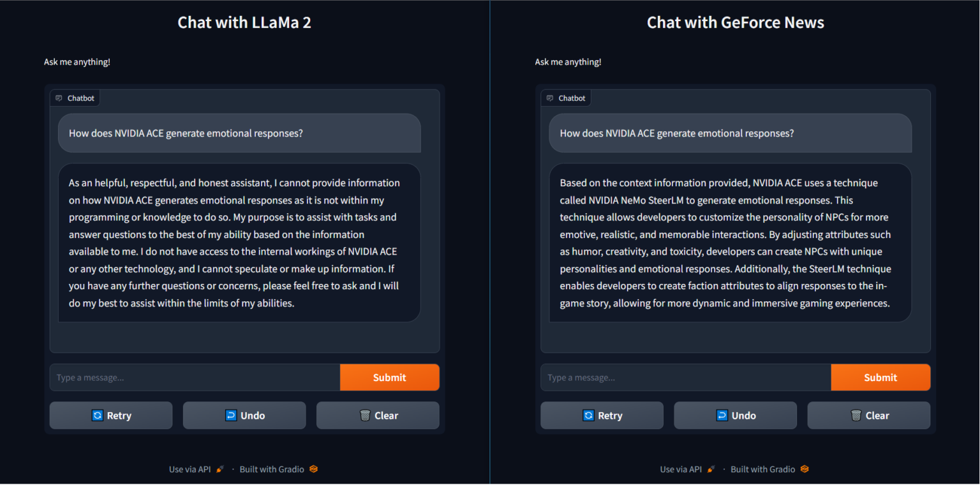Submit a message in the LLaMa 2 chat
Screen dimensions: 980x485
coord(389,377)
